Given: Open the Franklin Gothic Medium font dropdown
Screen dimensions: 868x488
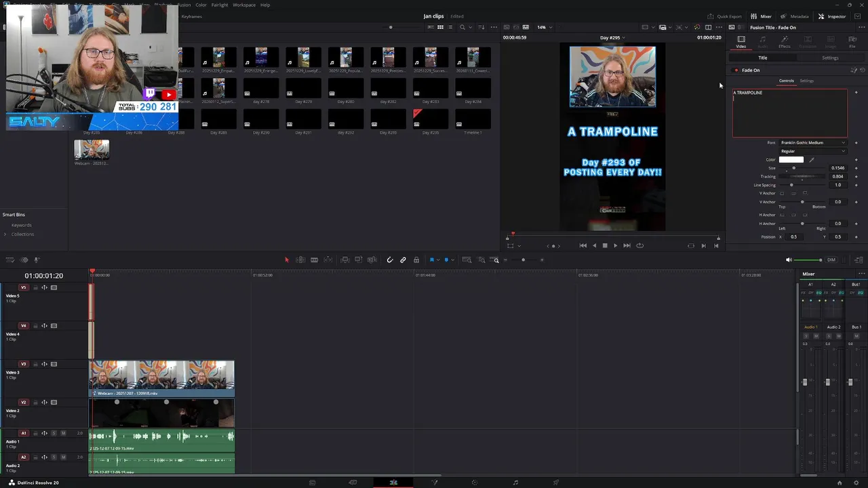Looking at the screenshot, I should pos(813,143).
